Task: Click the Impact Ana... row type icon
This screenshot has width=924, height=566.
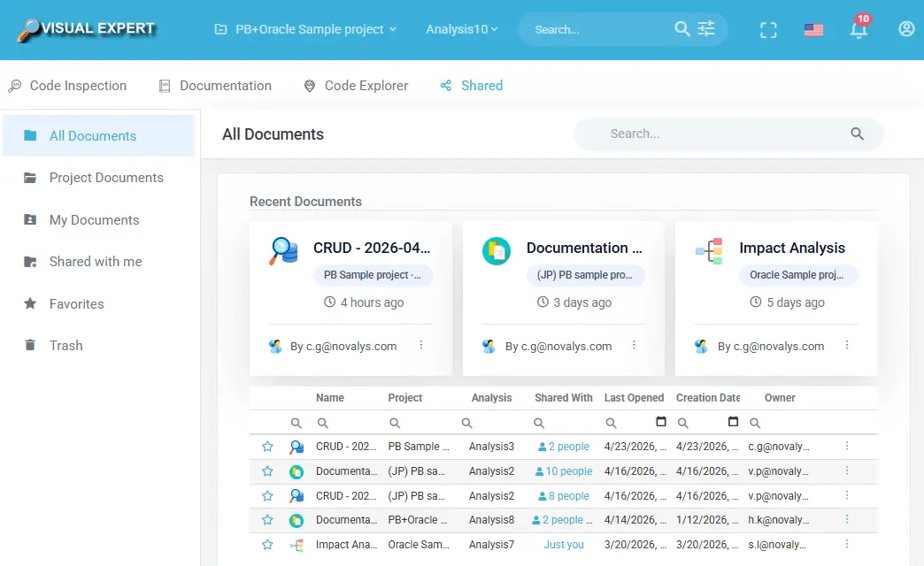Action: [296, 546]
